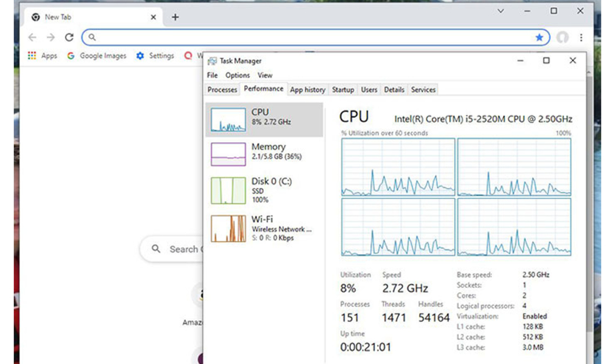Open the Apps bookmark shortcut
This screenshot has width=615, height=364.
coord(43,56)
